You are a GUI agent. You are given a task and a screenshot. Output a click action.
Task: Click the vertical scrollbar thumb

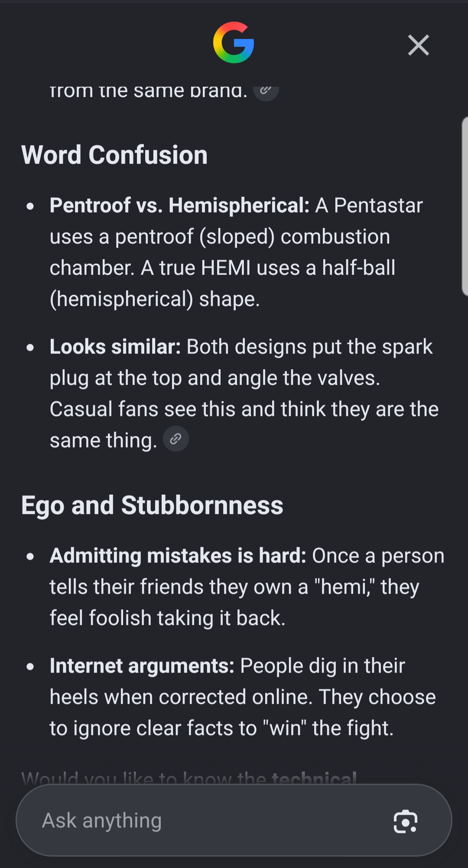465,206
